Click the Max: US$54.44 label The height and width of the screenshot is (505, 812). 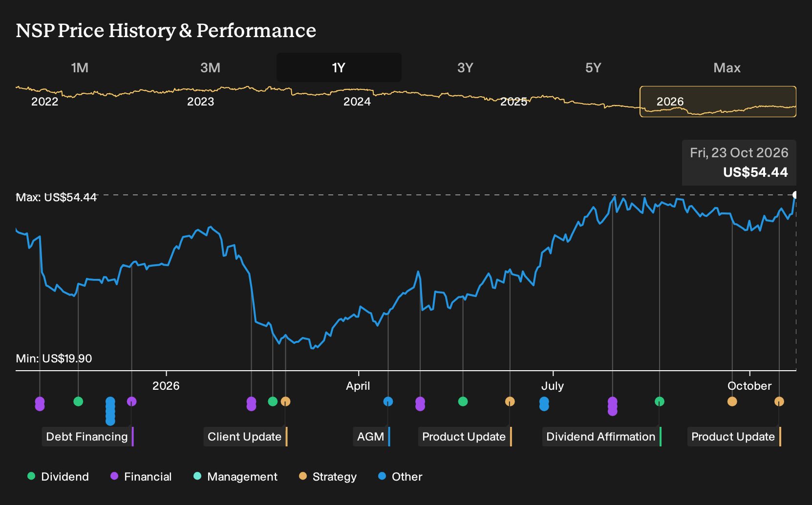pos(56,197)
